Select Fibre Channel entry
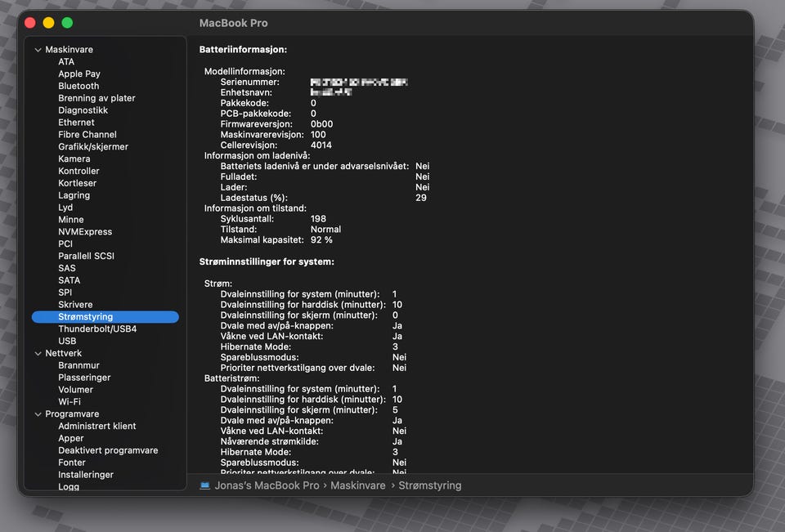The width and height of the screenshot is (785, 532). [x=87, y=135]
